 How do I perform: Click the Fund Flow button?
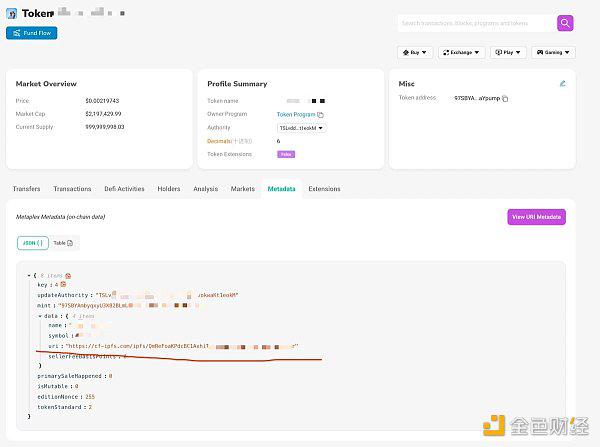(x=32, y=33)
